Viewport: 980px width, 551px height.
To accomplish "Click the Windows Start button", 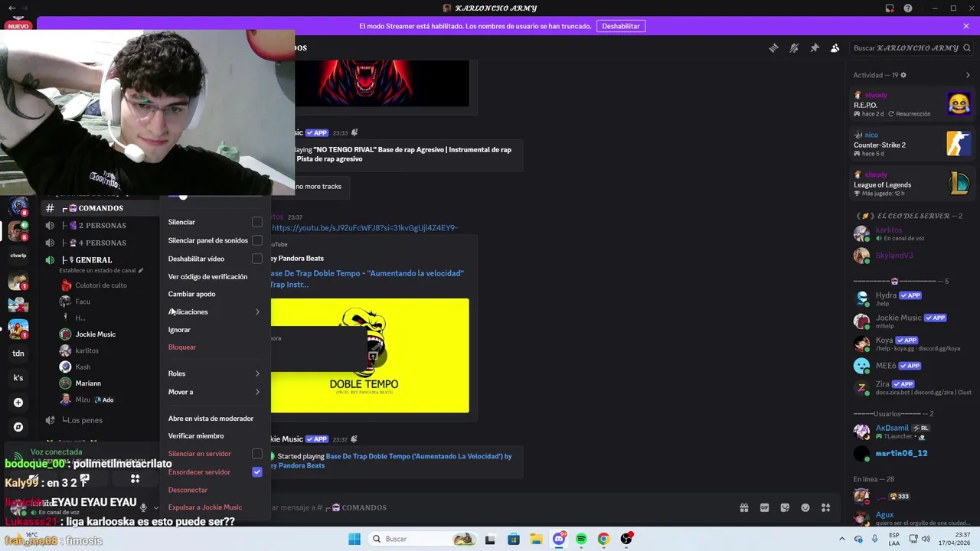I will (x=354, y=539).
